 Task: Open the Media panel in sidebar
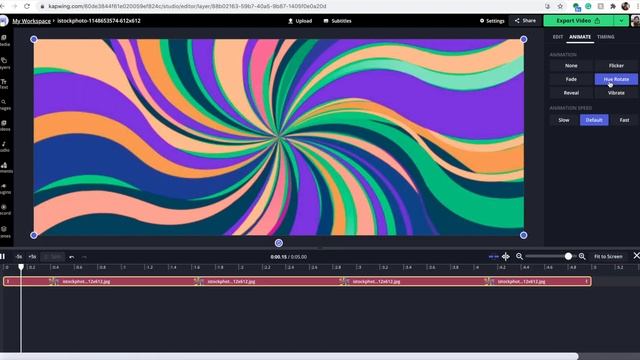(x=4, y=40)
